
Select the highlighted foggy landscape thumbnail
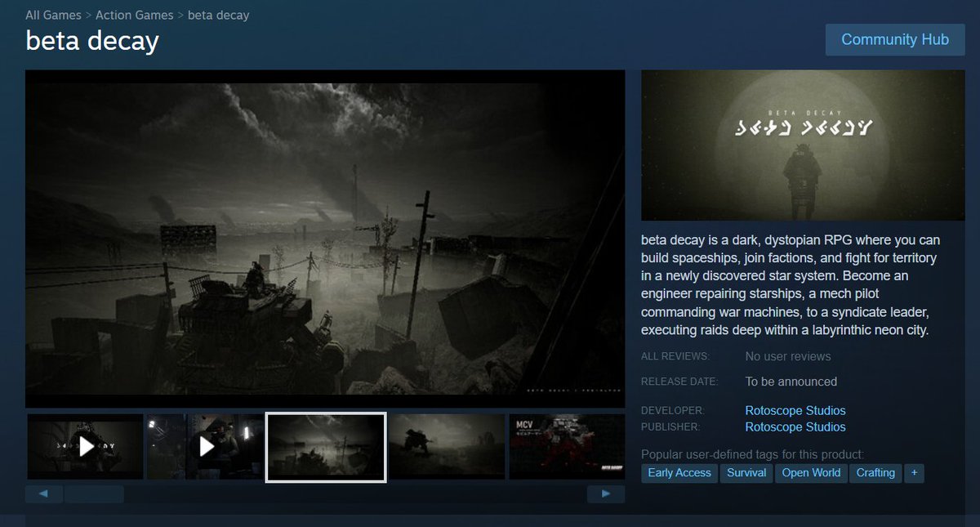[326, 447]
